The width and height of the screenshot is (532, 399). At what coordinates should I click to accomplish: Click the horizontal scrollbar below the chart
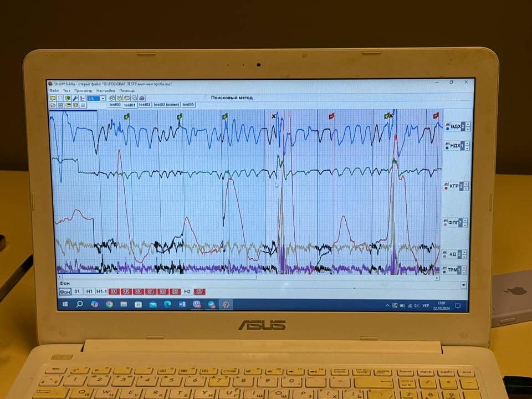(249, 276)
